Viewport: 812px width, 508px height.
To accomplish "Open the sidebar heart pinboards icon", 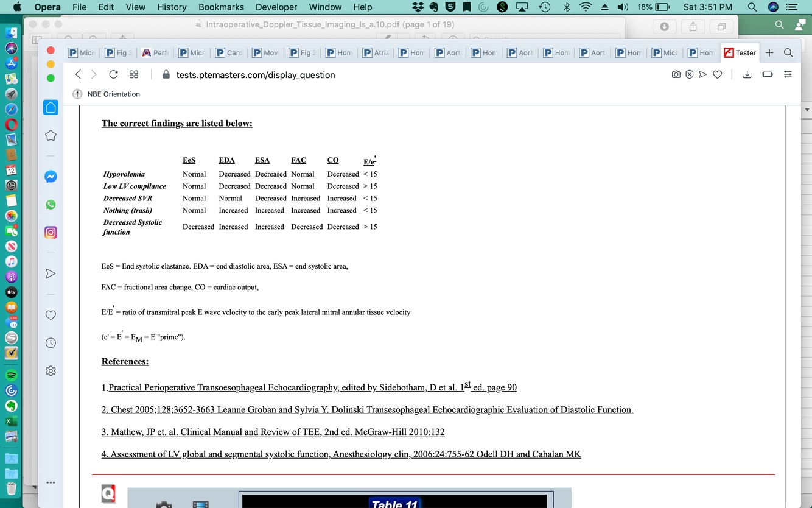I will tap(51, 315).
